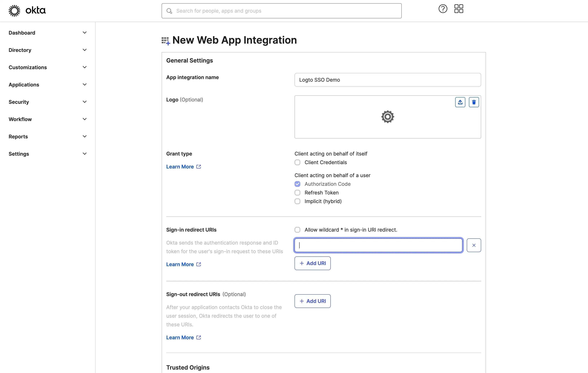The height and width of the screenshot is (373, 588).
Task: Click the delete logo trash icon
Action: tap(474, 102)
